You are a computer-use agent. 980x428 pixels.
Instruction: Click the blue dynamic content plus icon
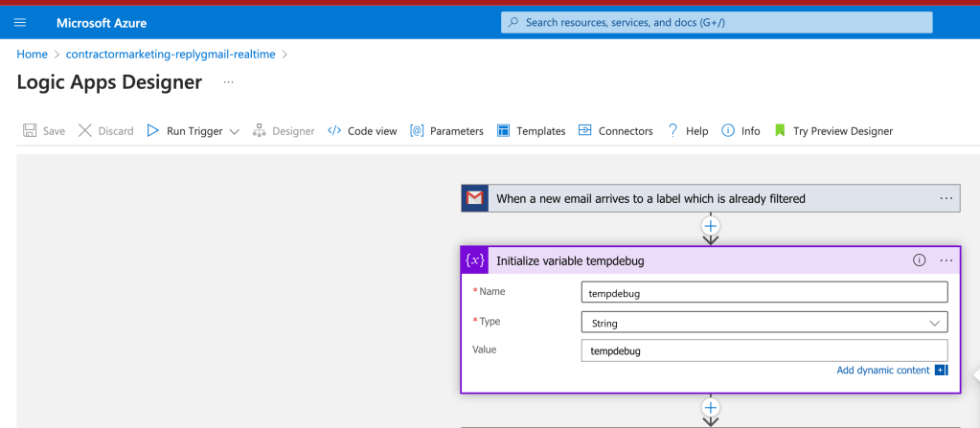(942, 371)
